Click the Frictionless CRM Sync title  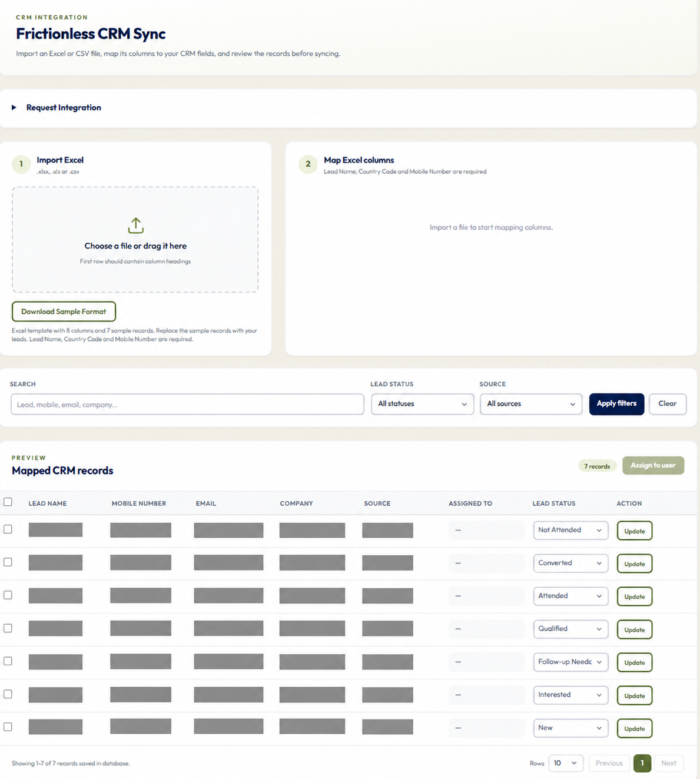(91, 34)
